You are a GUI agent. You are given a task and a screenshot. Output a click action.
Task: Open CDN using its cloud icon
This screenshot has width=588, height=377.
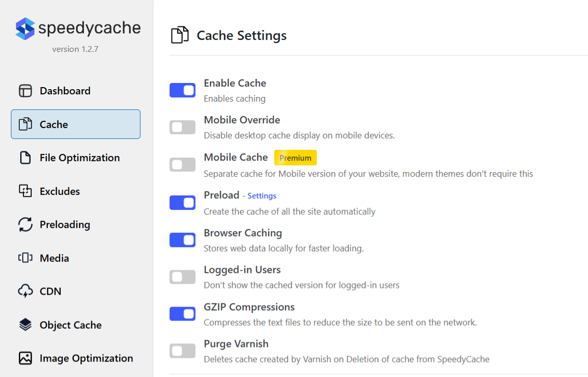[x=25, y=291]
